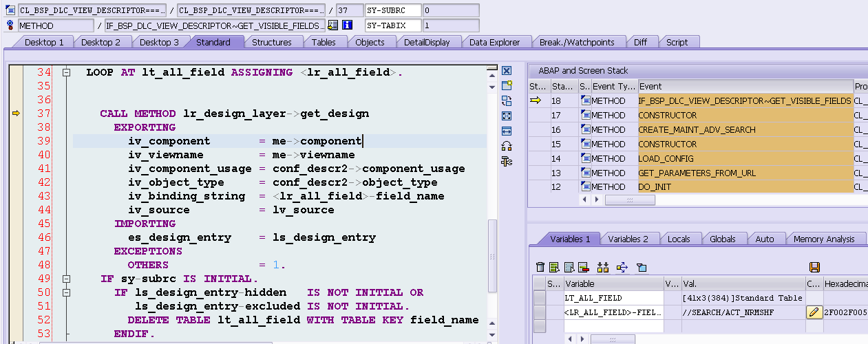The height and width of the screenshot is (344, 868).
Task: Open the DetailDisplay tab
Action: [427, 42]
